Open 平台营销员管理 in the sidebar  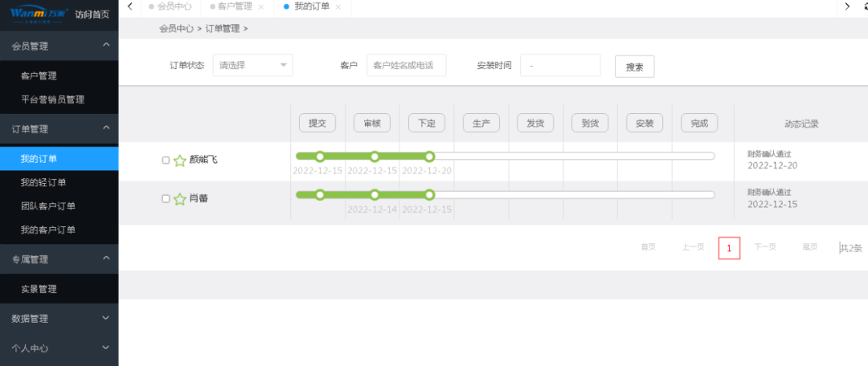point(52,100)
